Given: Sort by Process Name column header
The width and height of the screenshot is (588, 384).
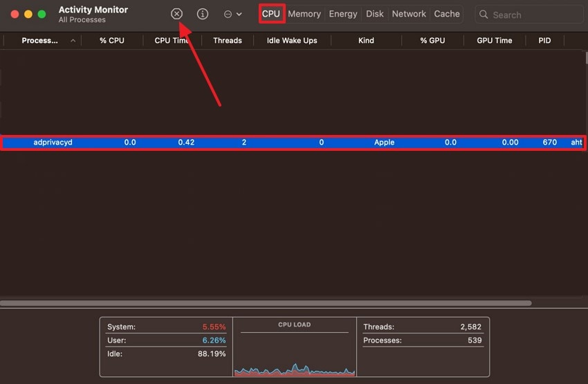Looking at the screenshot, I should coord(39,41).
